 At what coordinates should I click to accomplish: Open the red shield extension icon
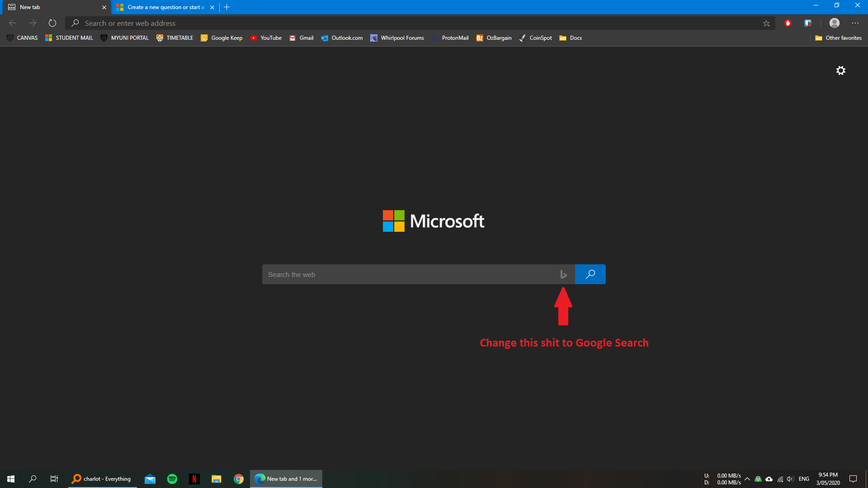coord(788,23)
